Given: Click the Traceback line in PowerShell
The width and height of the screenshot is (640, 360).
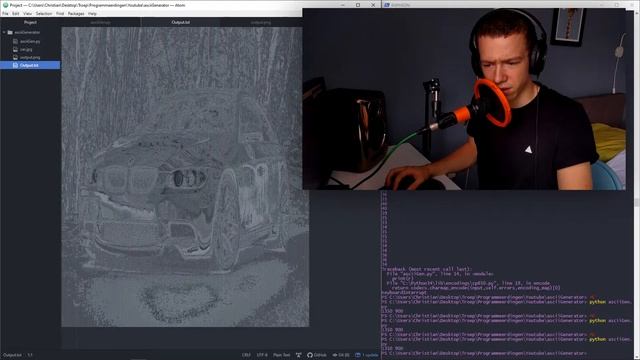Looking at the screenshot, I should 426,269.
